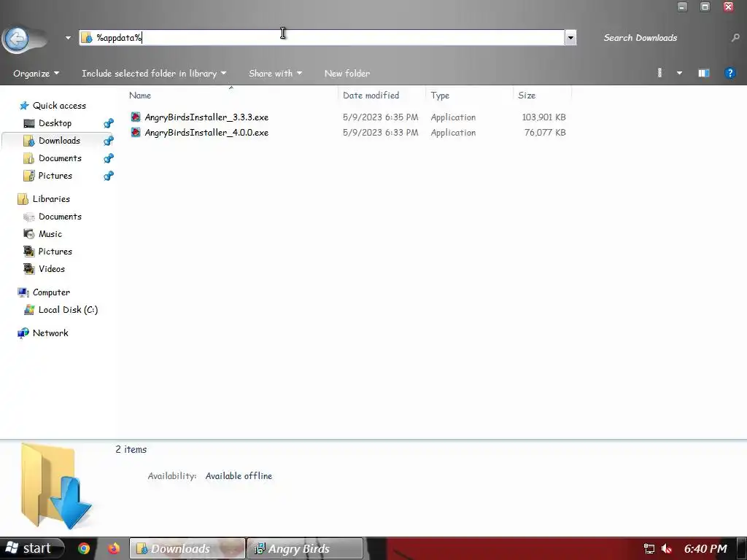Open the Help question mark icon

coord(729,73)
